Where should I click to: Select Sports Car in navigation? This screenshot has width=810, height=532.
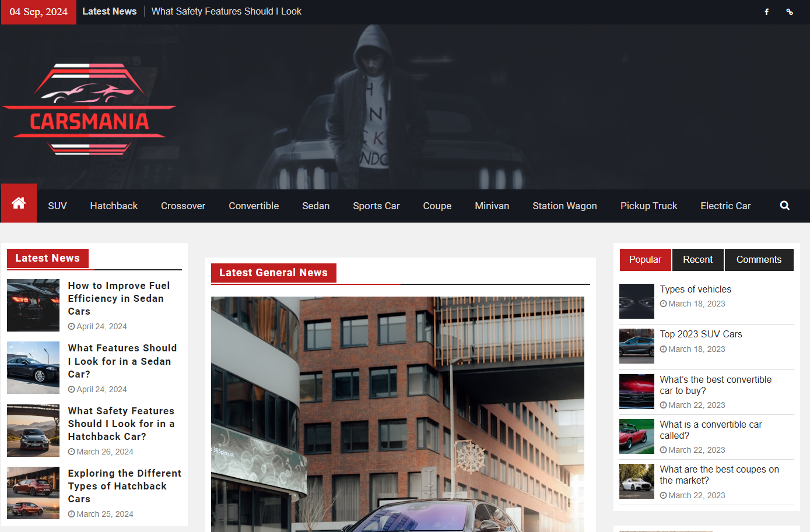(x=376, y=206)
